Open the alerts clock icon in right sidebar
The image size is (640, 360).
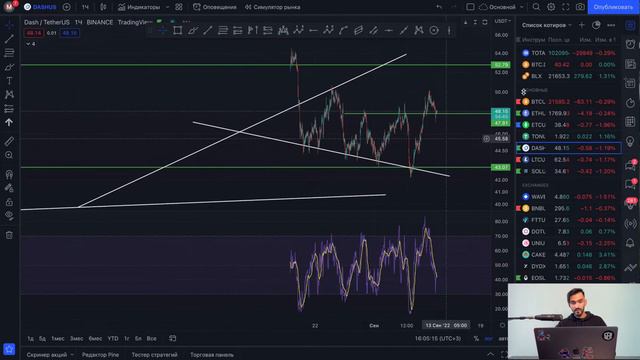pyautogui.click(x=631, y=44)
